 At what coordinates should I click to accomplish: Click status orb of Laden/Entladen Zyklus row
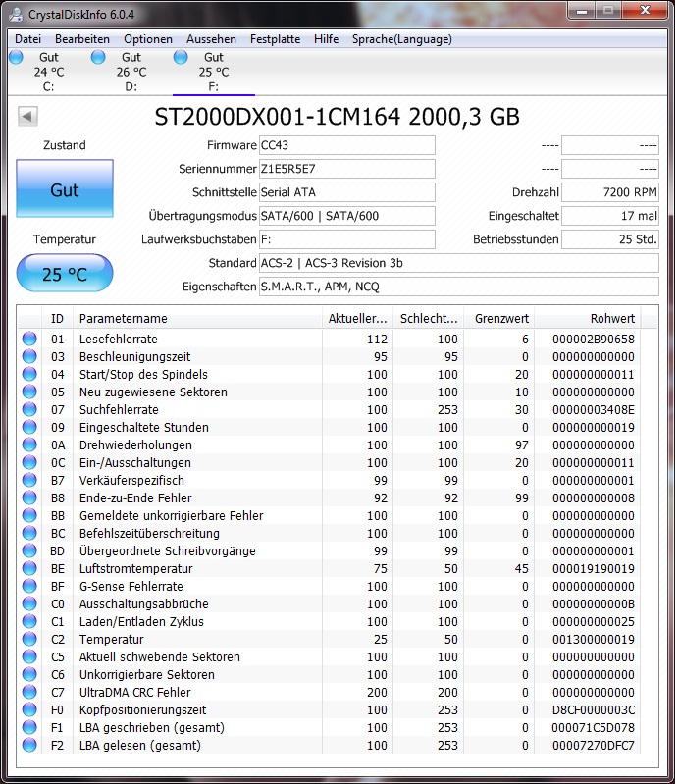(29, 621)
